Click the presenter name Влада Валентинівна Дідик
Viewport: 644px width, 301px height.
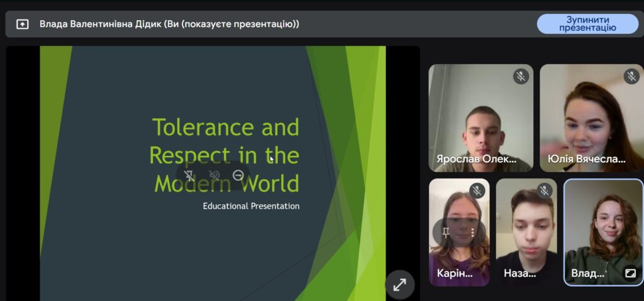tap(169, 25)
